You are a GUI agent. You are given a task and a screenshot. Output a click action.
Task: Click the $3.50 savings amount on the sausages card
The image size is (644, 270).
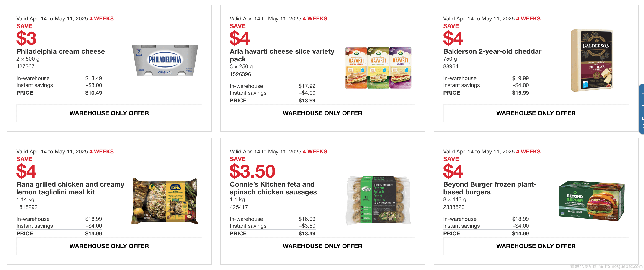[x=252, y=171]
